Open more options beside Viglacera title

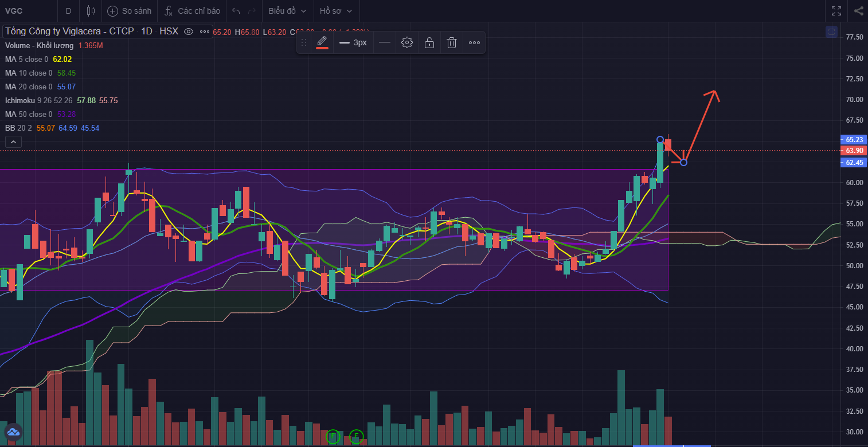(x=205, y=32)
